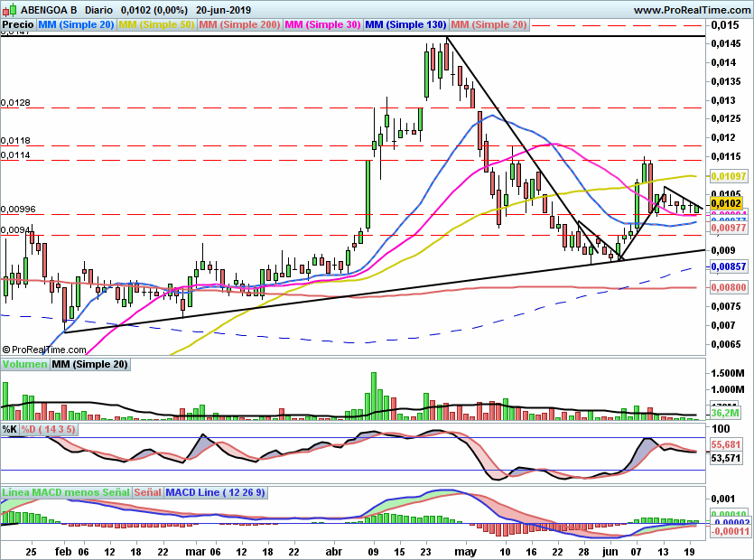Click the 53,571 stochastic value tag
Viewport: 754px width, 560px height.
(726, 458)
